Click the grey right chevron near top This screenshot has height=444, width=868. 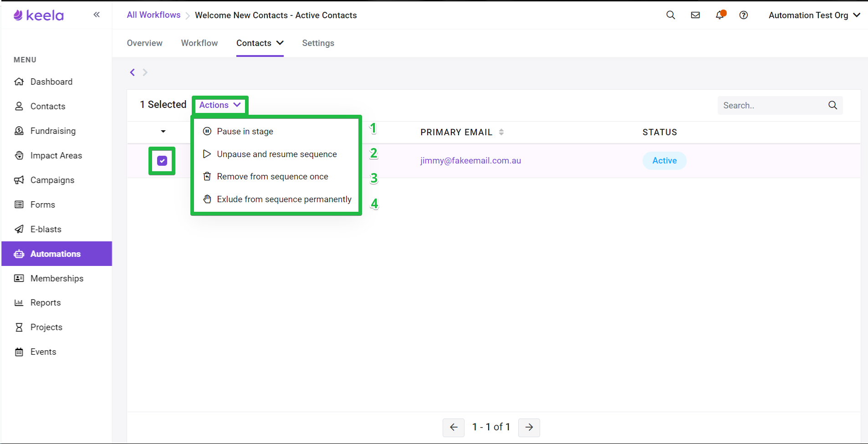145,72
